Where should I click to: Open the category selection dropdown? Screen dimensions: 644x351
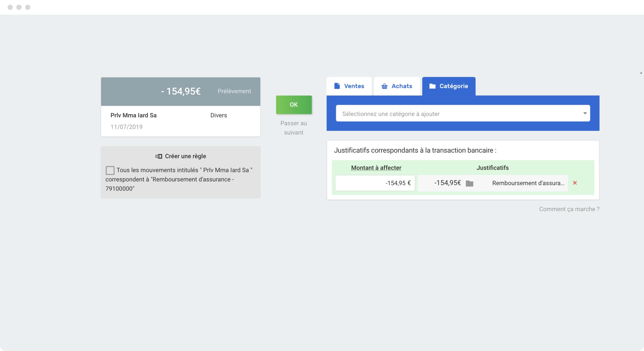(x=458, y=114)
